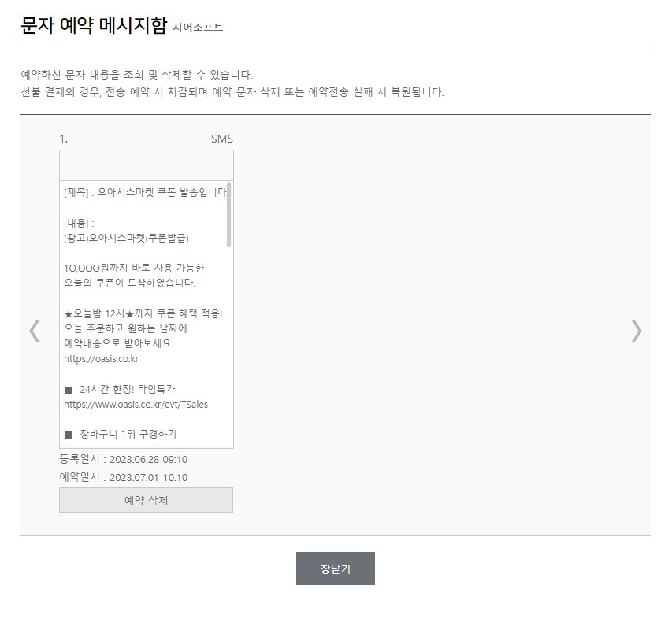Screen dimensions: 672x622
Task: Click the message content scrollbar
Action: coord(228,215)
